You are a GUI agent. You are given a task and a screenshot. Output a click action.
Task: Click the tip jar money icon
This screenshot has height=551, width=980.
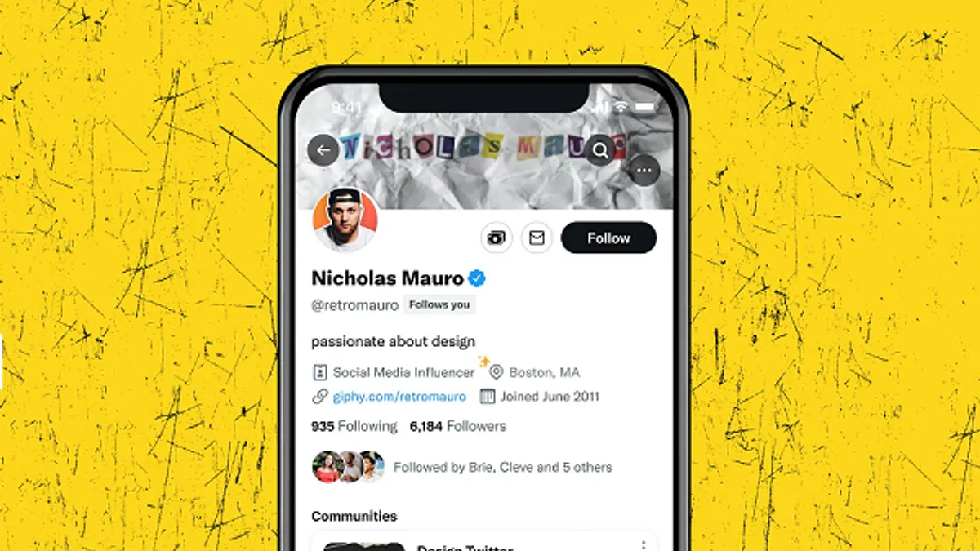pos(497,238)
